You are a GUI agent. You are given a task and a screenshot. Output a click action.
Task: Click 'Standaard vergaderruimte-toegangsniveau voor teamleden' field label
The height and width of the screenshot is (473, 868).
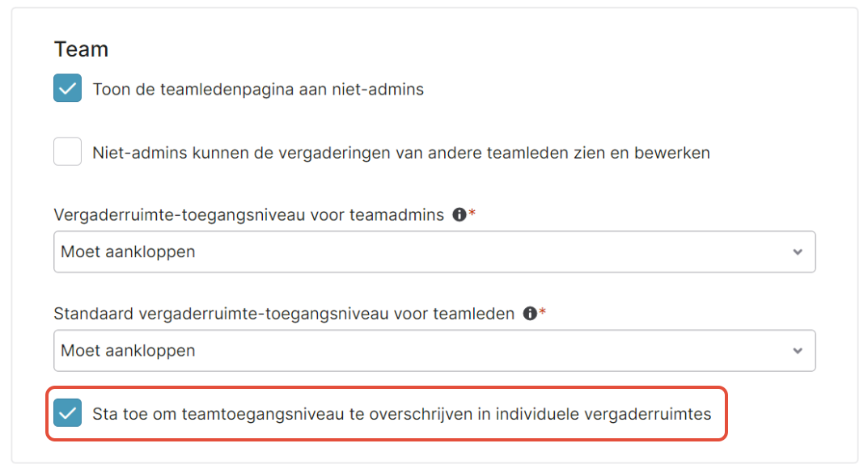point(284,315)
